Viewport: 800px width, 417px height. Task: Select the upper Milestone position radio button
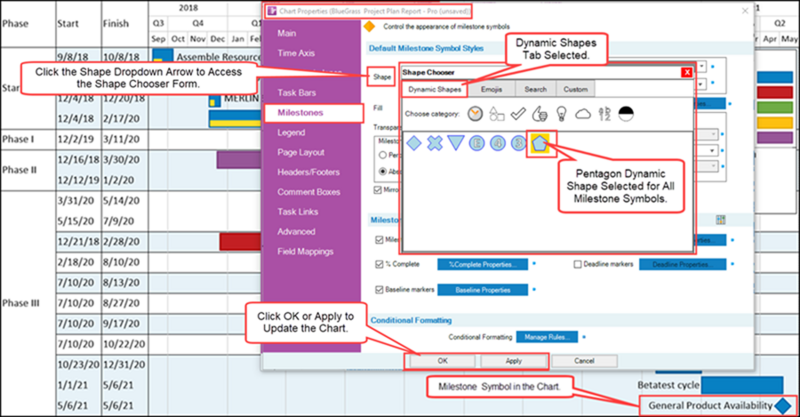(x=383, y=155)
